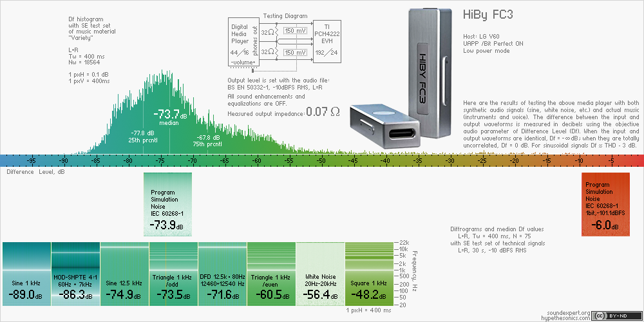Click the TI PCM4222 EVM box

(327, 41)
